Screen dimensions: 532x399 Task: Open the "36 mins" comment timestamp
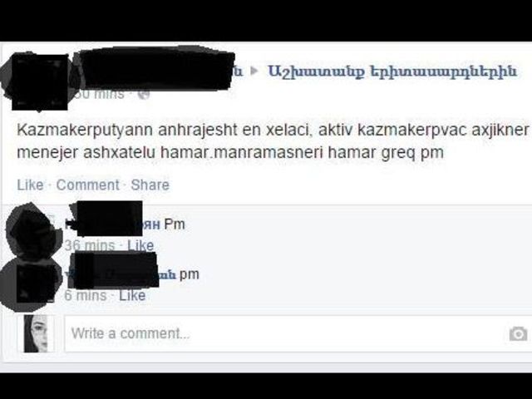click(90, 245)
